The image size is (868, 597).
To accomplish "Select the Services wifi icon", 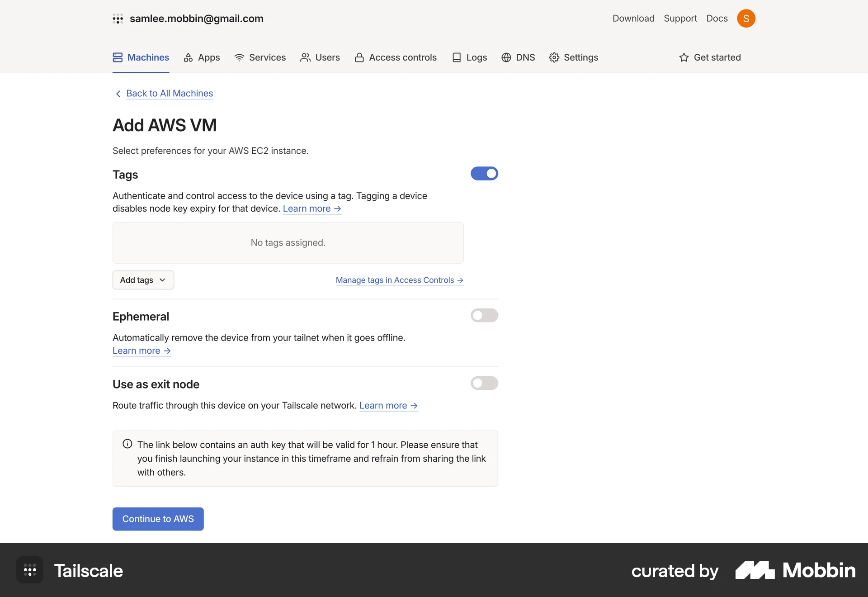I will click(239, 57).
